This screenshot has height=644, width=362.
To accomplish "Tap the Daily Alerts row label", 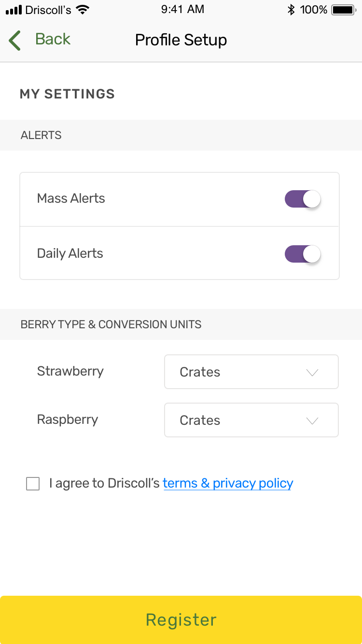I will (70, 253).
